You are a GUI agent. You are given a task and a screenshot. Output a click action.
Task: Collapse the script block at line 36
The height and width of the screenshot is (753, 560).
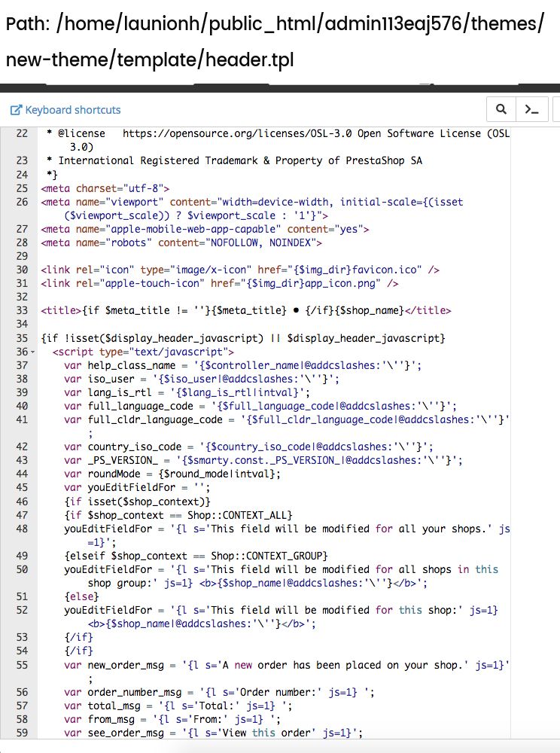tap(32, 352)
